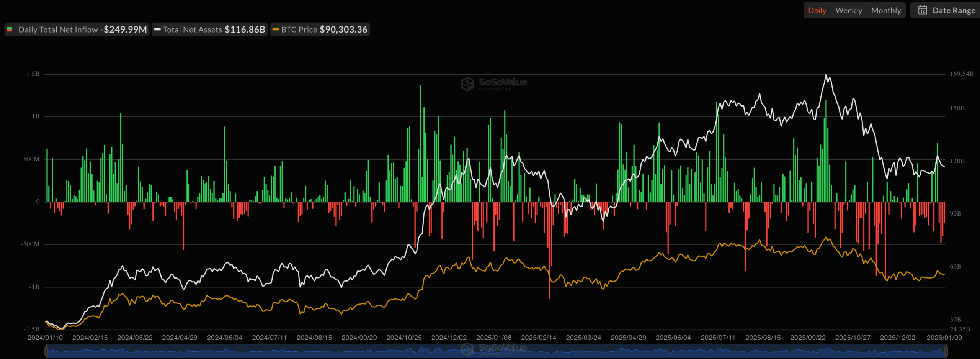Click the -$249.99M inflow value
The height and width of the screenshot is (359, 980).
[x=124, y=29]
